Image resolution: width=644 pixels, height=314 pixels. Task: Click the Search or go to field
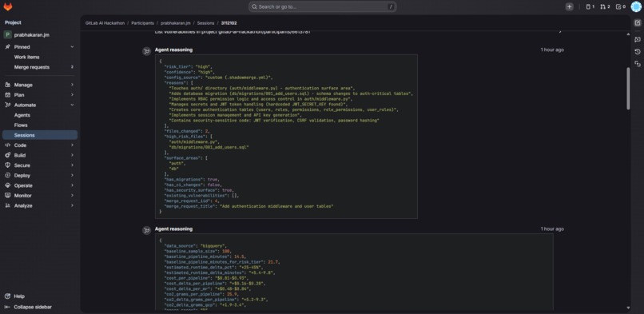[323, 6]
